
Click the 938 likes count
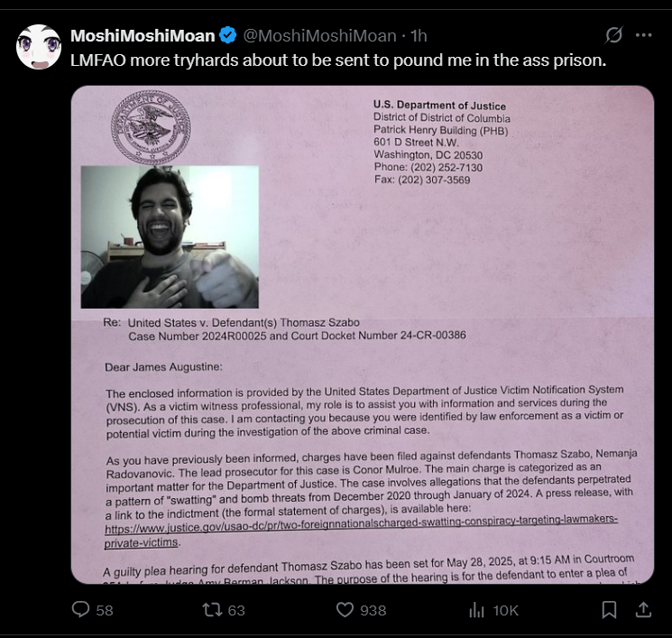tap(373, 610)
